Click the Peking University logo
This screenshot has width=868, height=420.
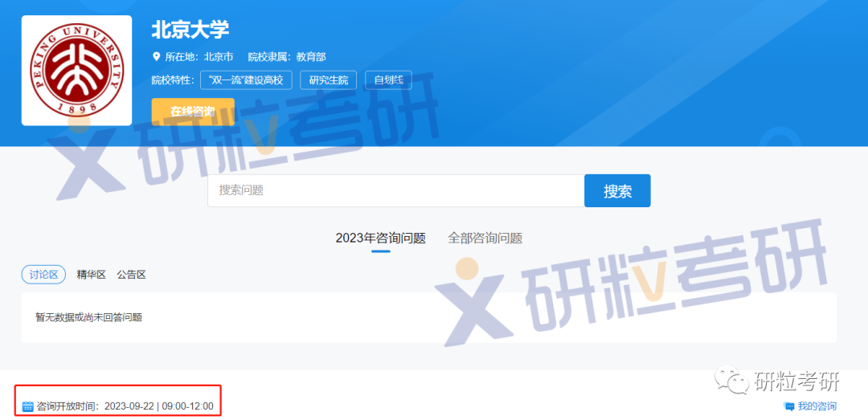tap(76, 71)
